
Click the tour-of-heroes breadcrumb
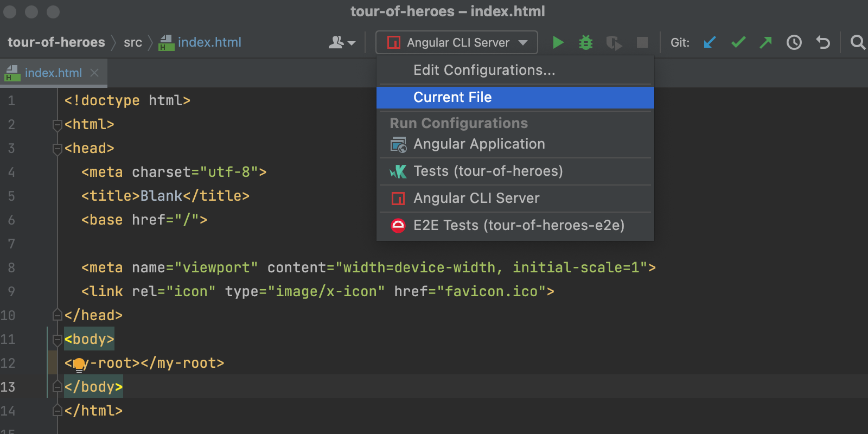[56, 42]
